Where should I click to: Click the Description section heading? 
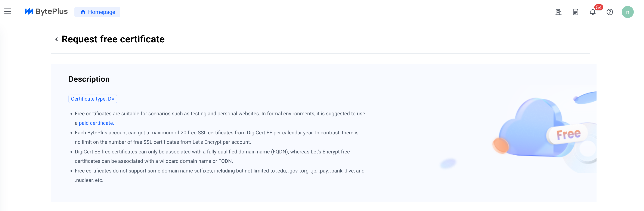89,79
